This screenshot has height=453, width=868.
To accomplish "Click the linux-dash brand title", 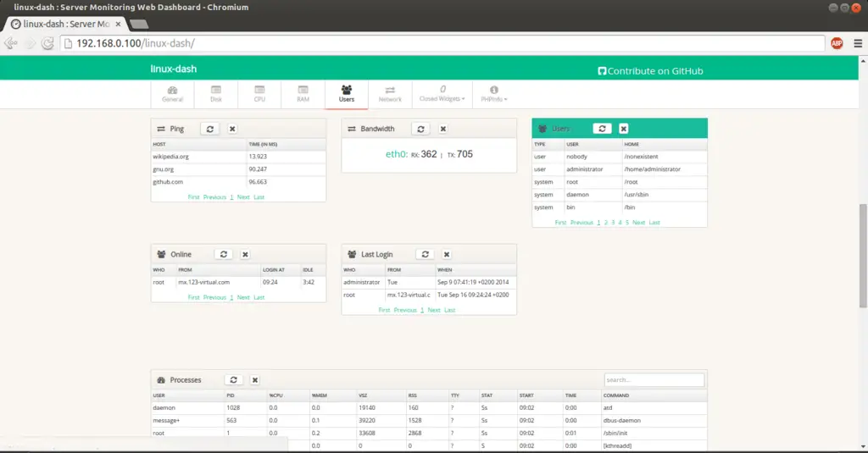I will [173, 69].
